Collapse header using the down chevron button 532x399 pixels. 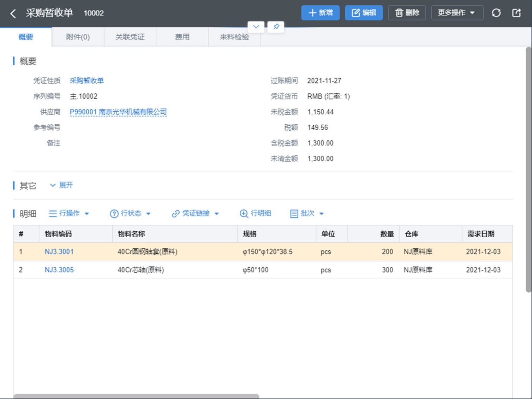[x=256, y=27]
